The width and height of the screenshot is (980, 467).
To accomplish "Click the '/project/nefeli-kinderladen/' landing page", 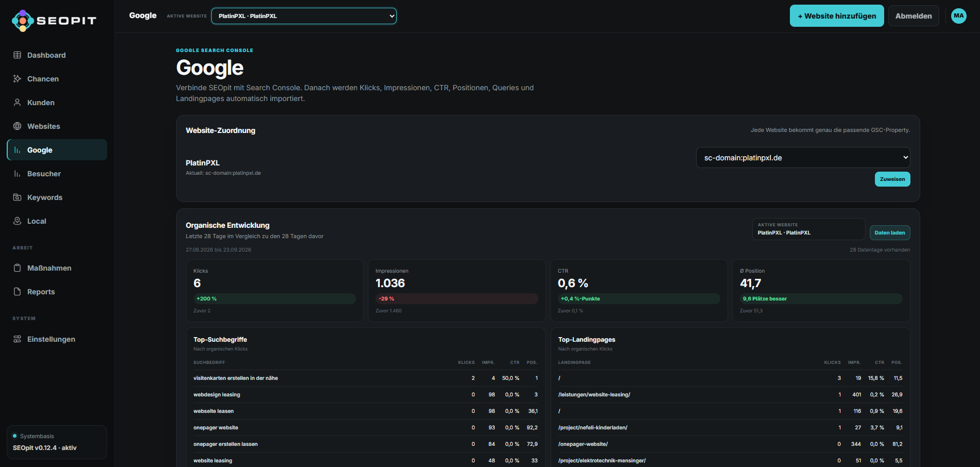I will click(x=593, y=428).
